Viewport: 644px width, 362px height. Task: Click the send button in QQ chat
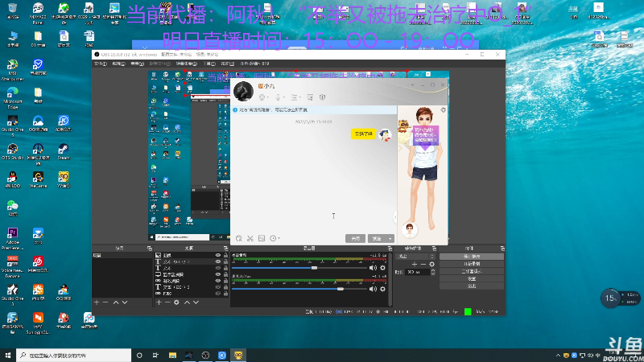point(377,238)
